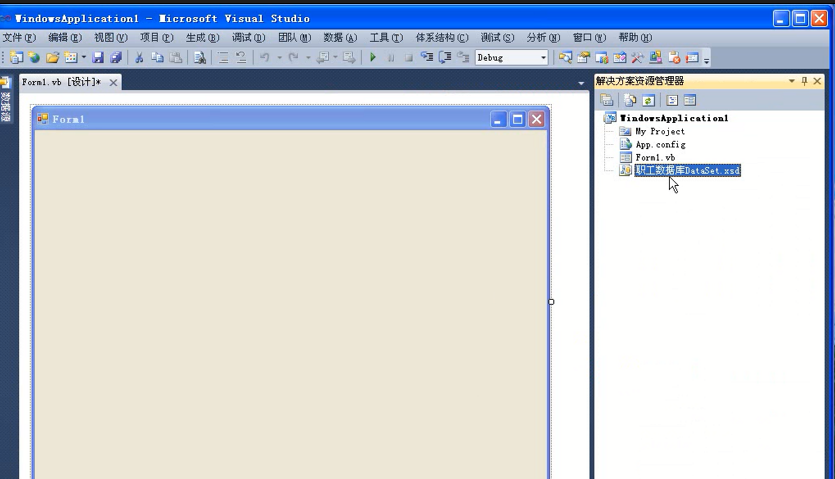The width and height of the screenshot is (835, 479).
Task: Click the Refresh icon in Solution Explorer
Action: click(648, 100)
